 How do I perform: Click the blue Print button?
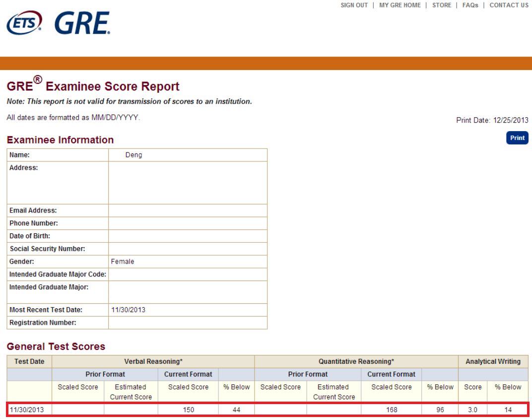pos(517,138)
